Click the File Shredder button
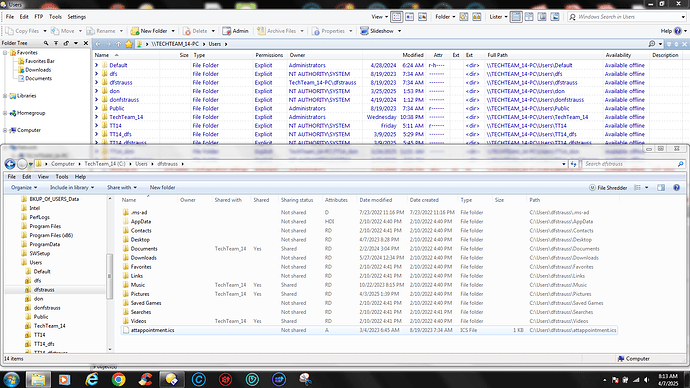Image resolution: width=690 pixels, height=388 pixels. click(x=608, y=188)
